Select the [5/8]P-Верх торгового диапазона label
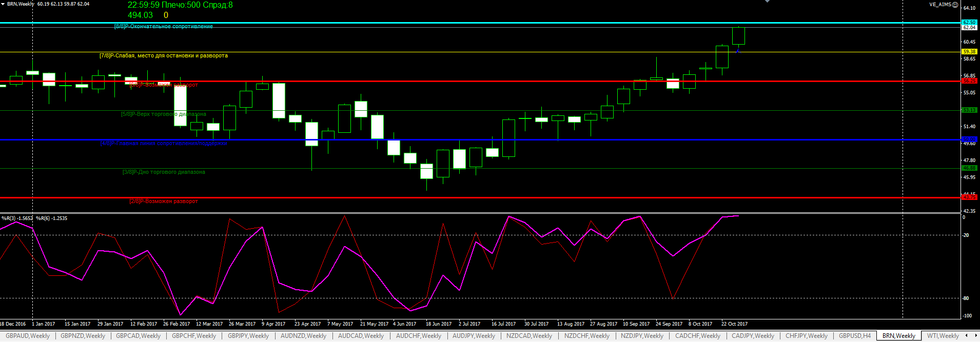The width and height of the screenshot is (980, 342). (164, 114)
